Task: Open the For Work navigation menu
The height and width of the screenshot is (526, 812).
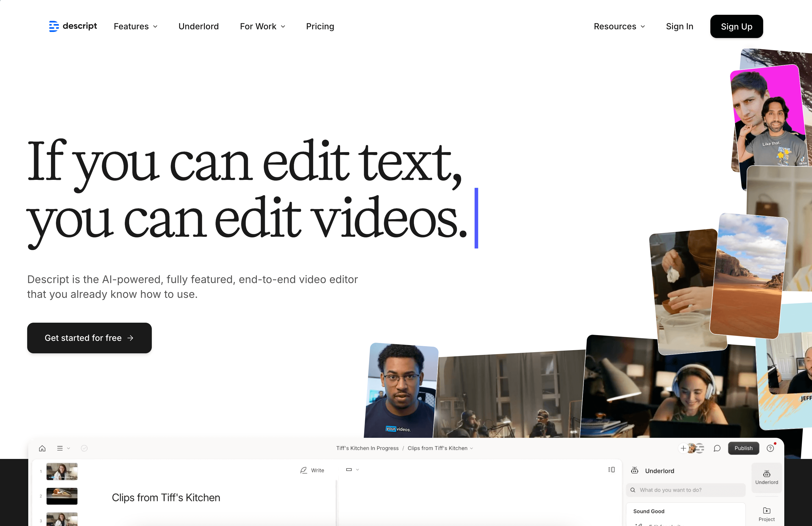Action: pos(262,27)
